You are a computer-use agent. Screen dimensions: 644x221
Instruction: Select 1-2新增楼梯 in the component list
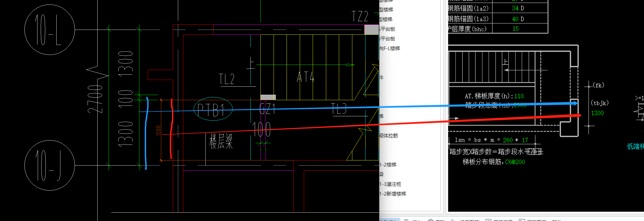point(393,194)
